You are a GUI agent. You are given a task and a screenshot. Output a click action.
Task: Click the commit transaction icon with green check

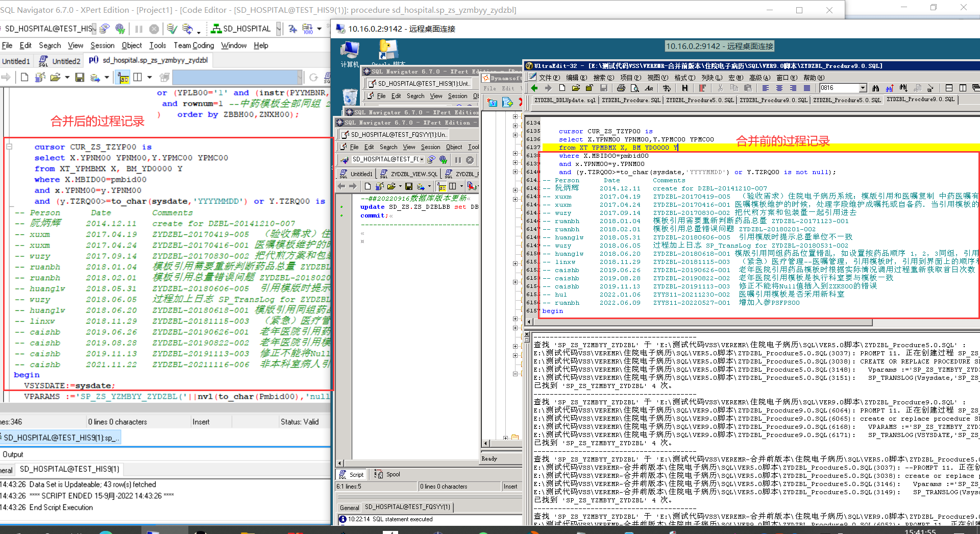pyautogui.click(x=172, y=29)
